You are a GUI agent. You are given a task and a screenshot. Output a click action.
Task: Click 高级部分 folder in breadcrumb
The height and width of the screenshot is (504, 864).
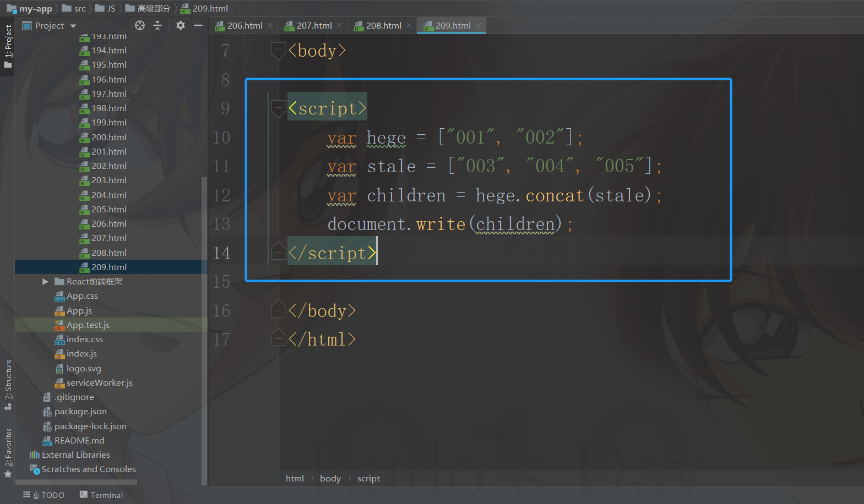[148, 8]
